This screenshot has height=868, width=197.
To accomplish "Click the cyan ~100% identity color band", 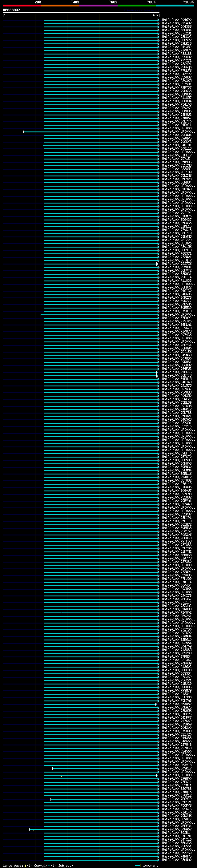I will point(175,6).
